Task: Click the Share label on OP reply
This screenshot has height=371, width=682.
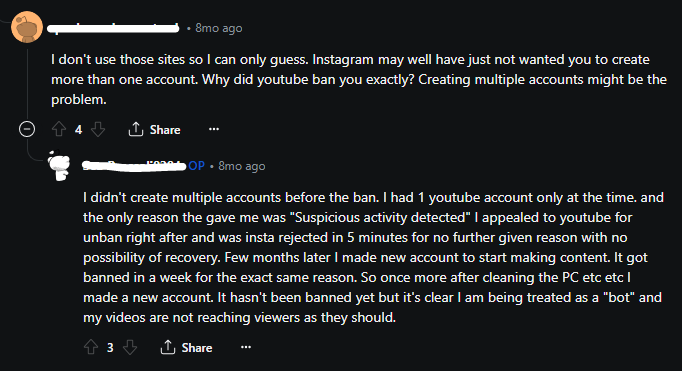Action: [x=197, y=348]
